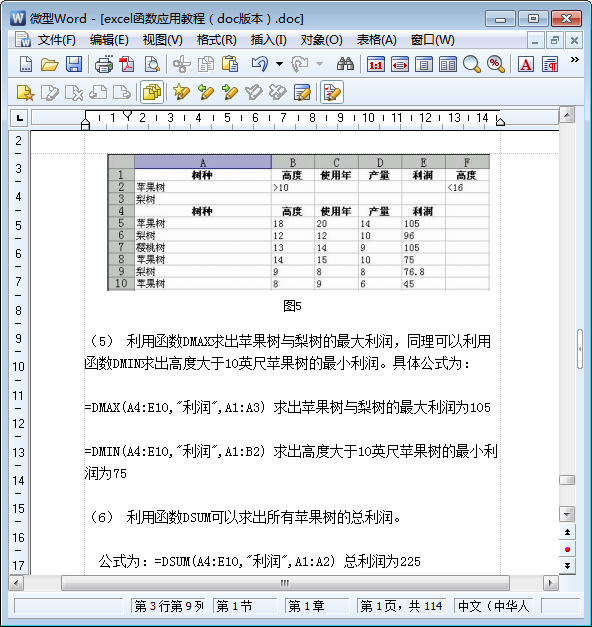Set zoom to actual size with the 1:1 icon

(376, 64)
